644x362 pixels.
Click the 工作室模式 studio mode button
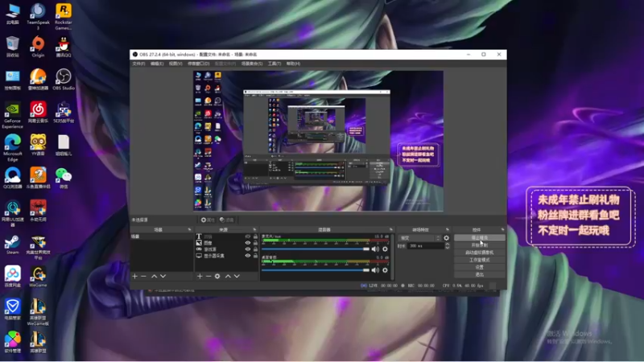(x=479, y=260)
